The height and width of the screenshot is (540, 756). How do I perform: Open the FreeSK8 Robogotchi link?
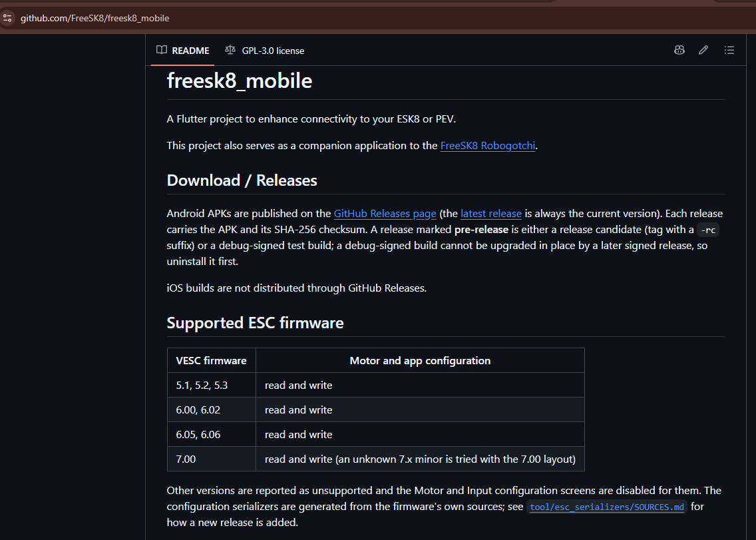click(x=488, y=146)
